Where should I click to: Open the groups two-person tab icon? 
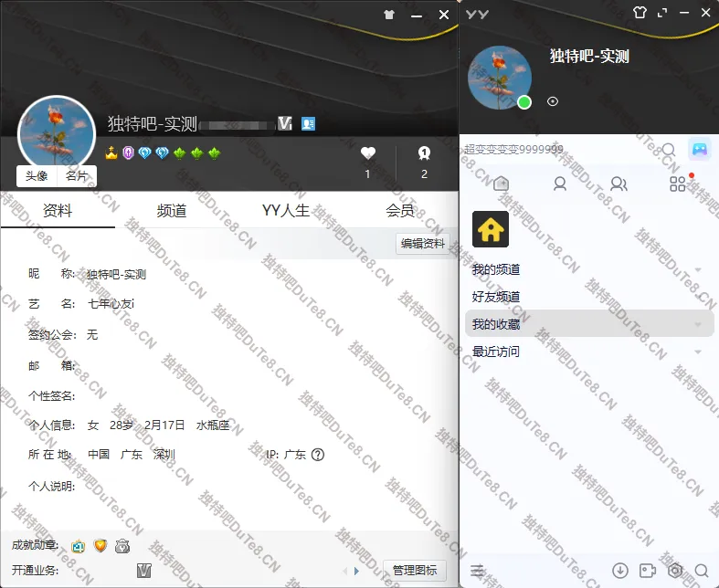pyautogui.click(x=619, y=184)
